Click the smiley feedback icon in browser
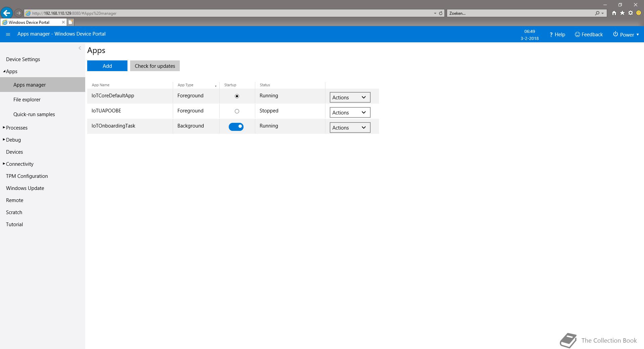 coord(639,13)
